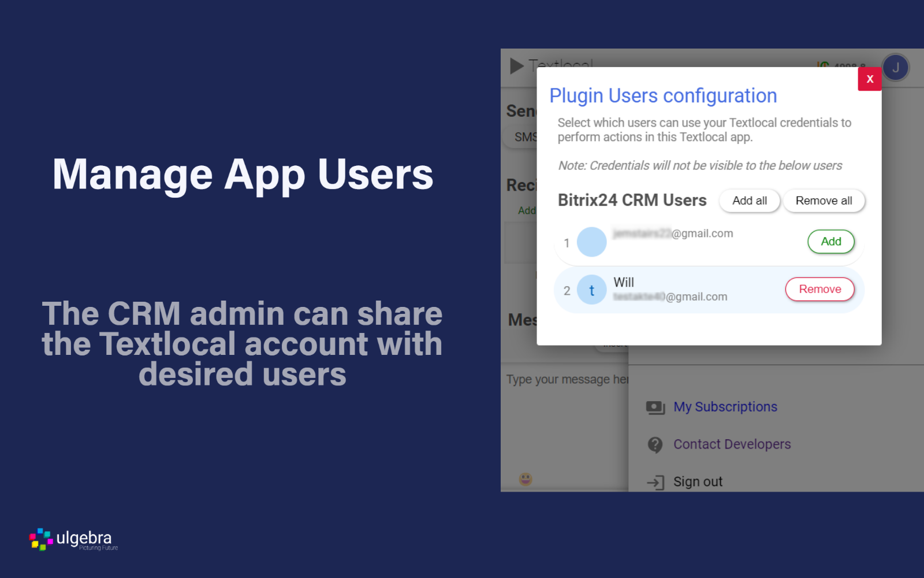Click the Sign out arrow icon
Screen dimensions: 924x578
[655, 482]
